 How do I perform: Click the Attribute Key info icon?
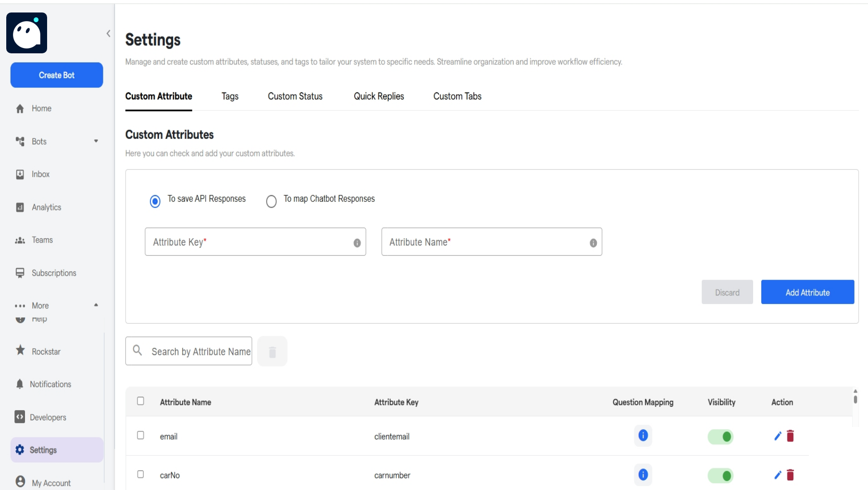(357, 243)
